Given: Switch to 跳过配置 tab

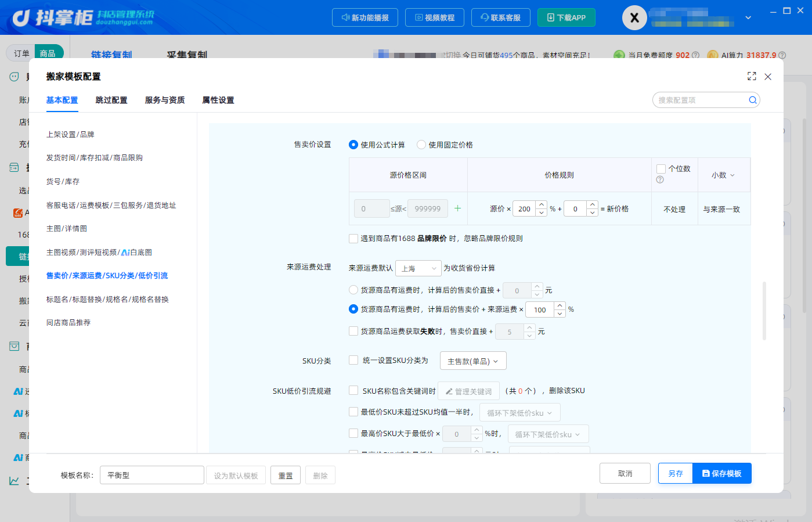Looking at the screenshot, I should coord(111,100).
